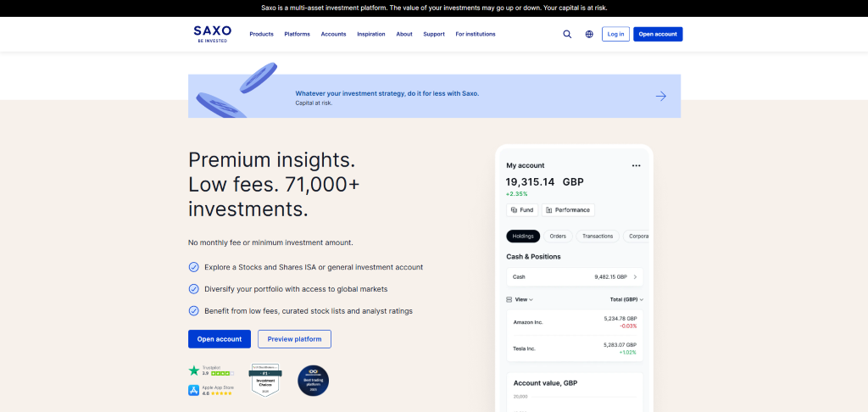868x412 pixels.
Task: Click the Performance button in My account
Action: click(x=568, y=210)
